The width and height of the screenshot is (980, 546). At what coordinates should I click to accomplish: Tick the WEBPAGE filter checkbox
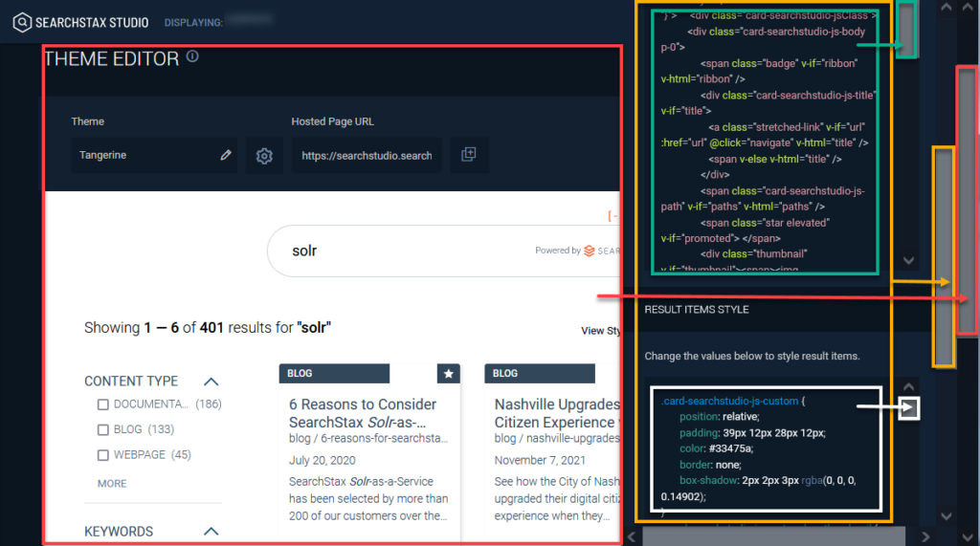(104, 455)
